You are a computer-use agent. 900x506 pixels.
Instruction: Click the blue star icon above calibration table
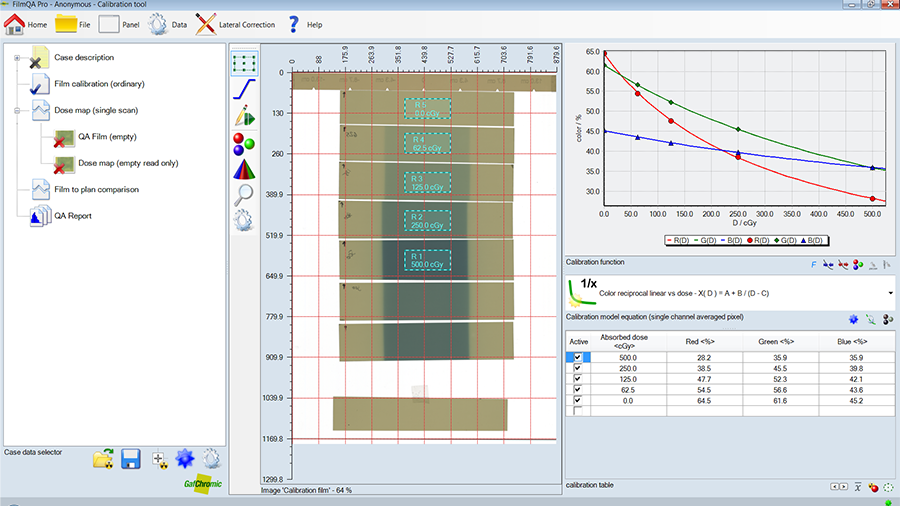[853, 318]
